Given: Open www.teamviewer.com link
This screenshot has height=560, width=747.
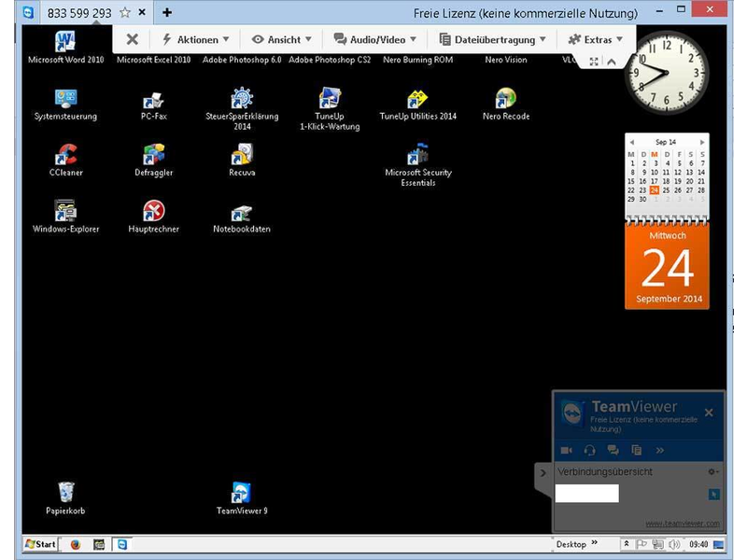Looking at the screenshot, I should [x=683, y=524].
